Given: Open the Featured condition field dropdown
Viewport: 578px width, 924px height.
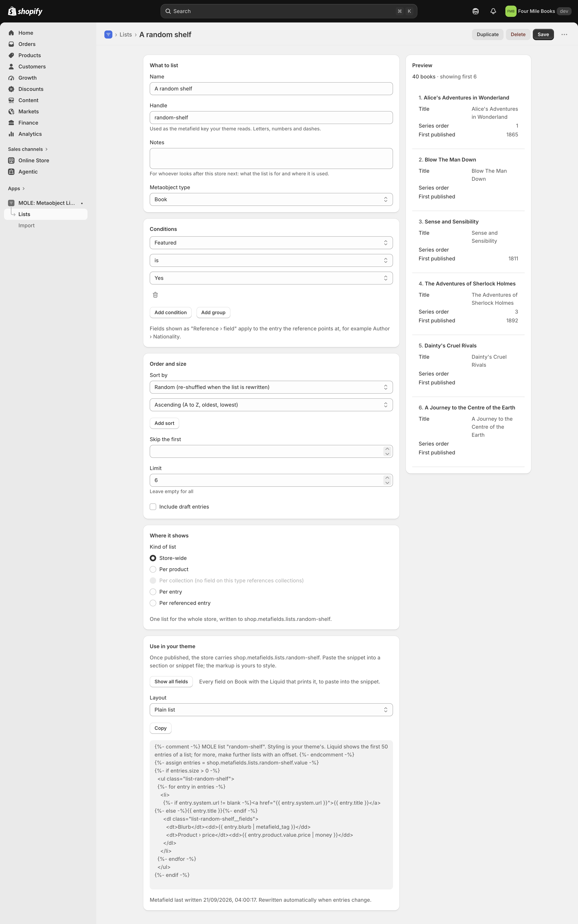Looking at the screenshot, I should coord(271,243).
